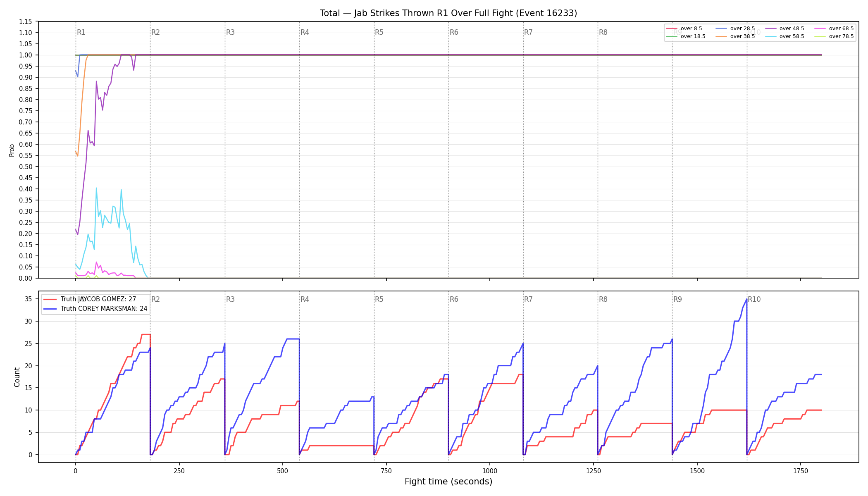The image size is (868, 496).
Task: Click the 5 tick on the Count axis
Action: click(x=30, y=432)
